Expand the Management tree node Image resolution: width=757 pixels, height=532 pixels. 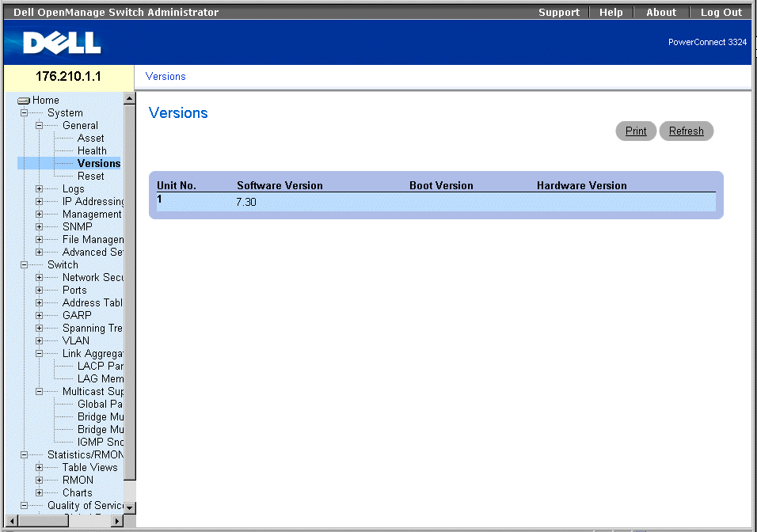39,214
